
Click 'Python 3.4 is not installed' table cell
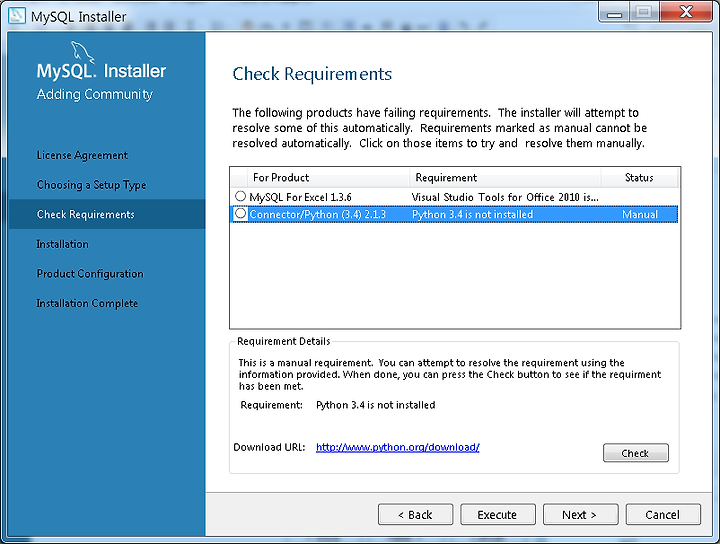pyautogui.click(x=472, y=214)
